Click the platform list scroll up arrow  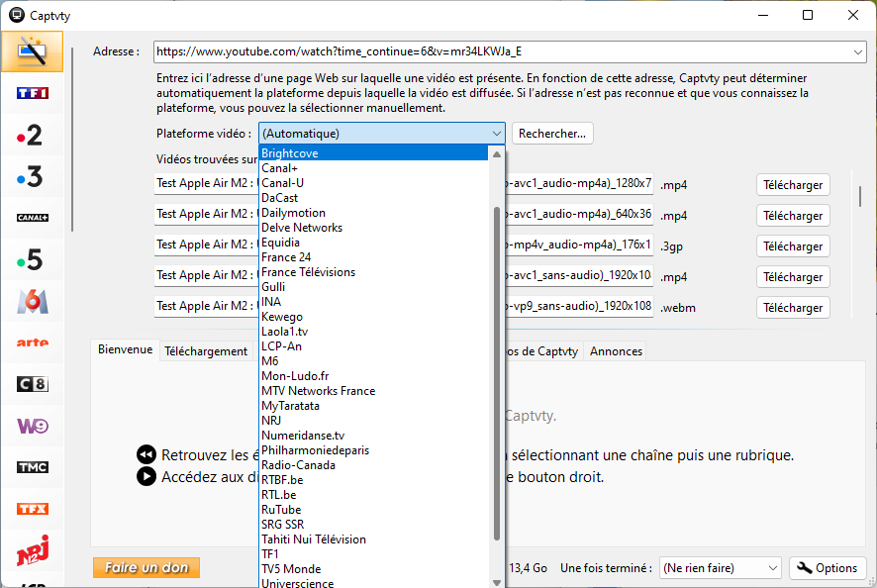497,154
